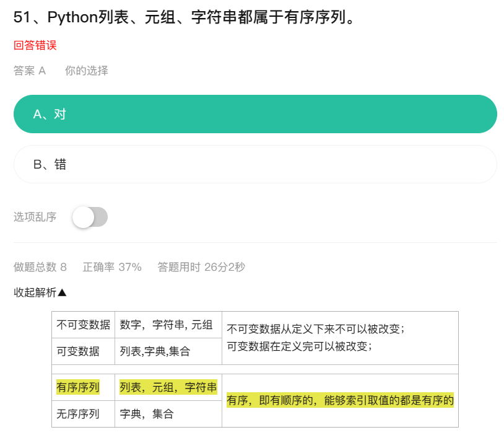
Task: Click the 你的选择 label
Action: click(x=87, y=71)
